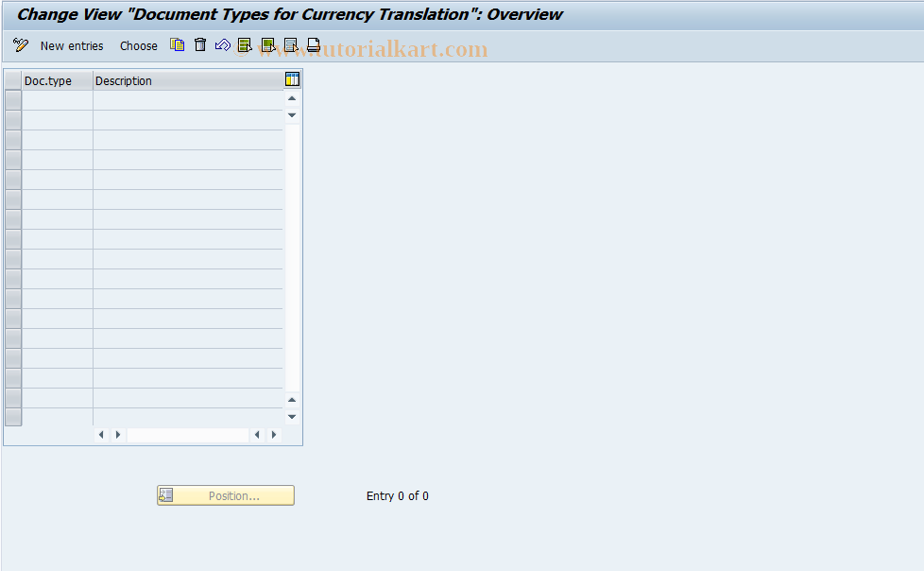Click the Position... button

(226, 495)
